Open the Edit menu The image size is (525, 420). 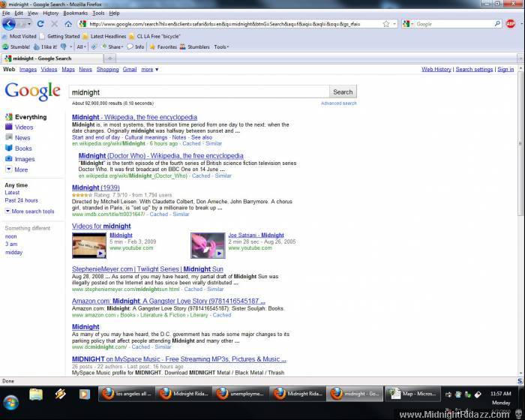(x=19, y=13)
